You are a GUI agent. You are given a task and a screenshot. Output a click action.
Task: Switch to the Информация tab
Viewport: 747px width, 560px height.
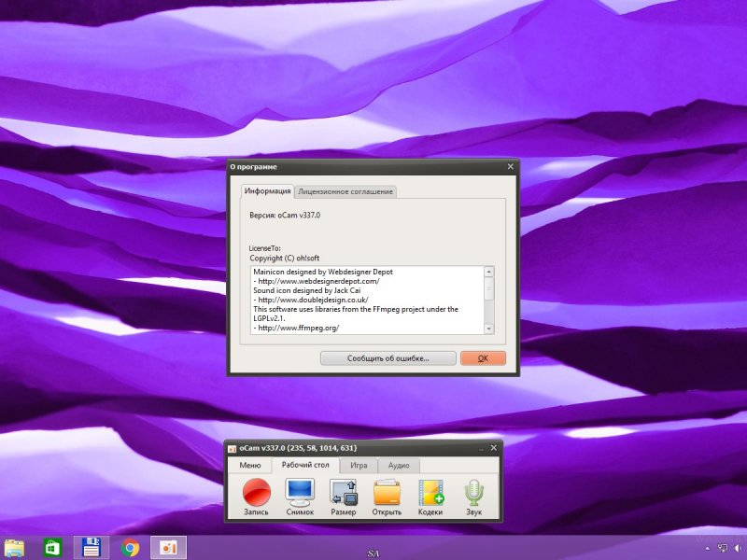pyautogui.click(x=267, y=191)
